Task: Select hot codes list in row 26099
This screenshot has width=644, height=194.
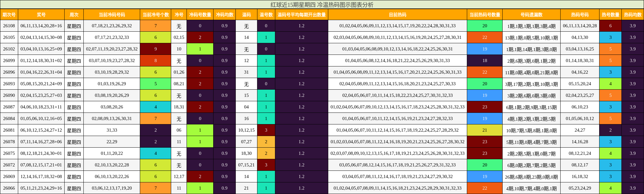Action: pyautogui.click(x=398, y=60)
